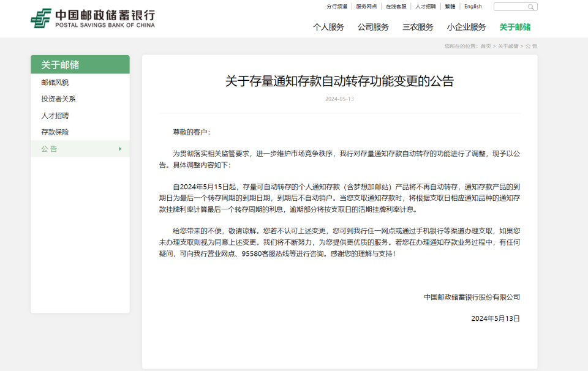Click the Postal Savings Bank of China logo
The image size is (588, 371).
click(92, 18)
